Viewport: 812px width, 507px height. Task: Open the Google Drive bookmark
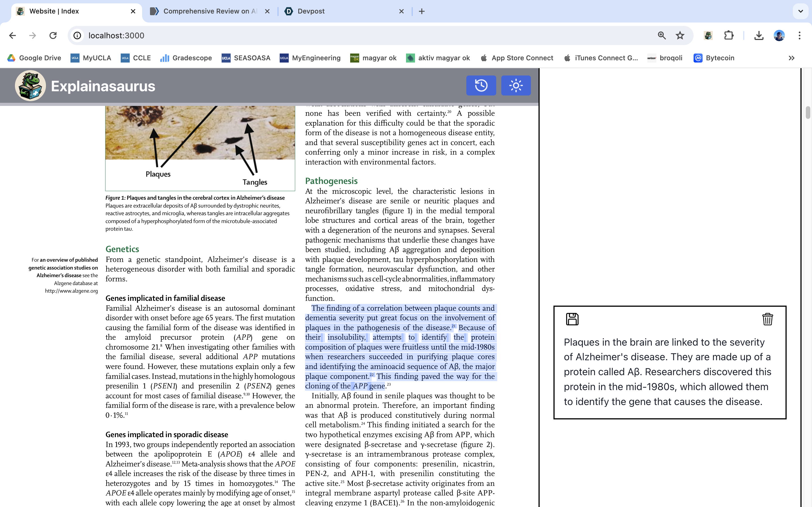pos(34,58)
